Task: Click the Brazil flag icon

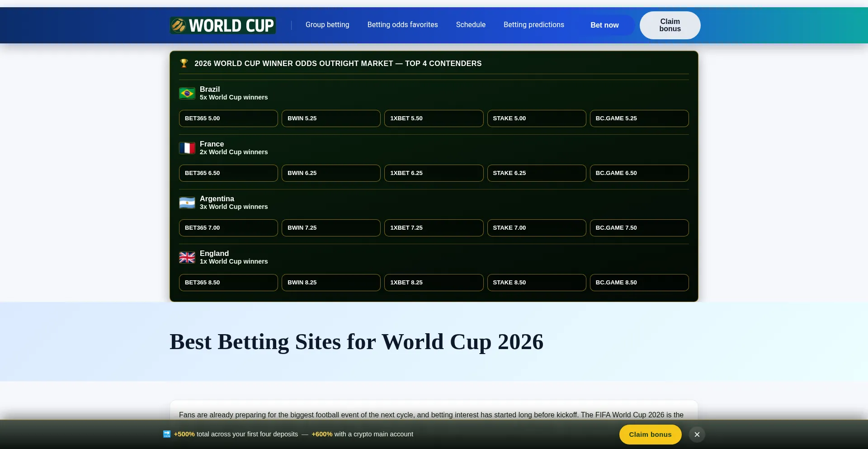Action: [187, 93]
